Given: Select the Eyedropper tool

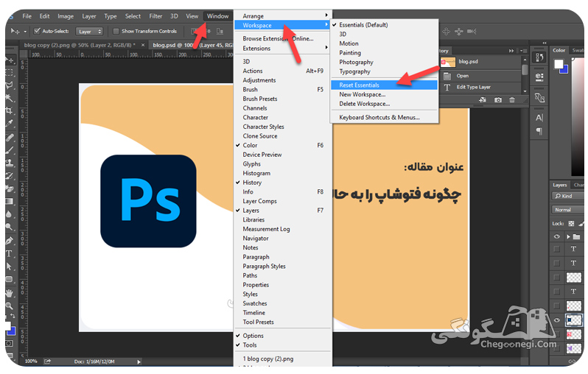Looking at the screenshot, I should (10, 123).
